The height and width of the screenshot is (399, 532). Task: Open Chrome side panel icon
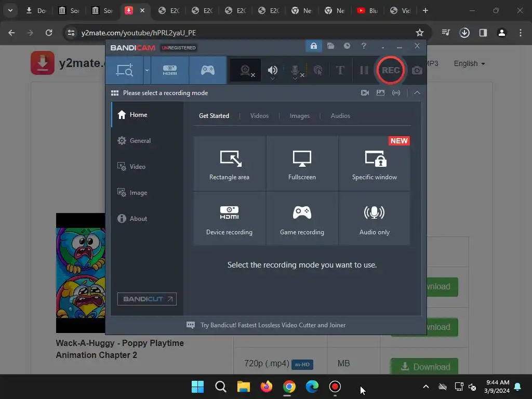pos(483,33)
